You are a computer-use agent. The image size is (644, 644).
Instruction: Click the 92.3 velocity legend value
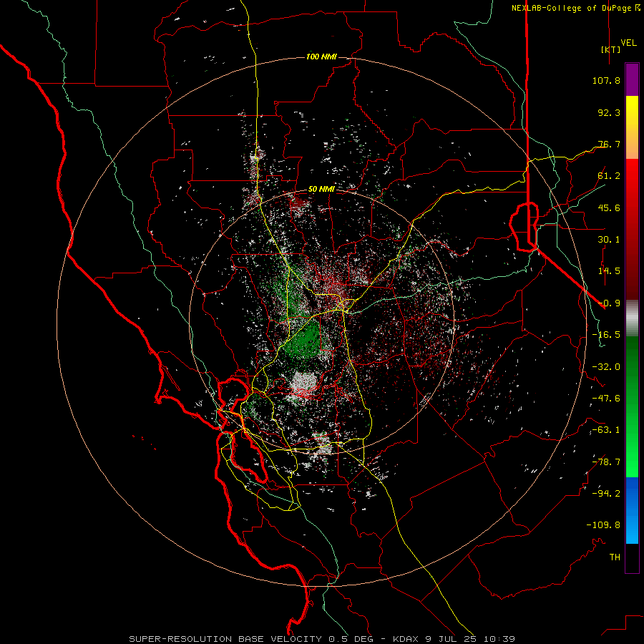click(x=609, y=112)
